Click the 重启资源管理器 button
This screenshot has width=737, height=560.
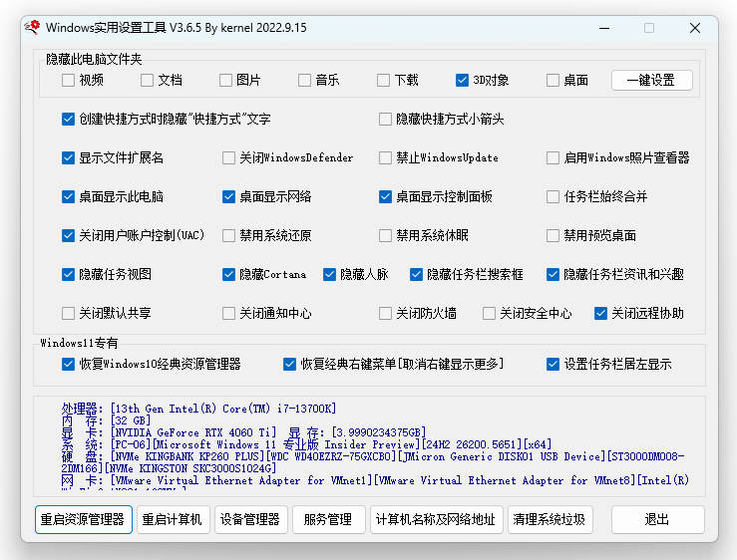pyautogui.click(x=83, y=519)
